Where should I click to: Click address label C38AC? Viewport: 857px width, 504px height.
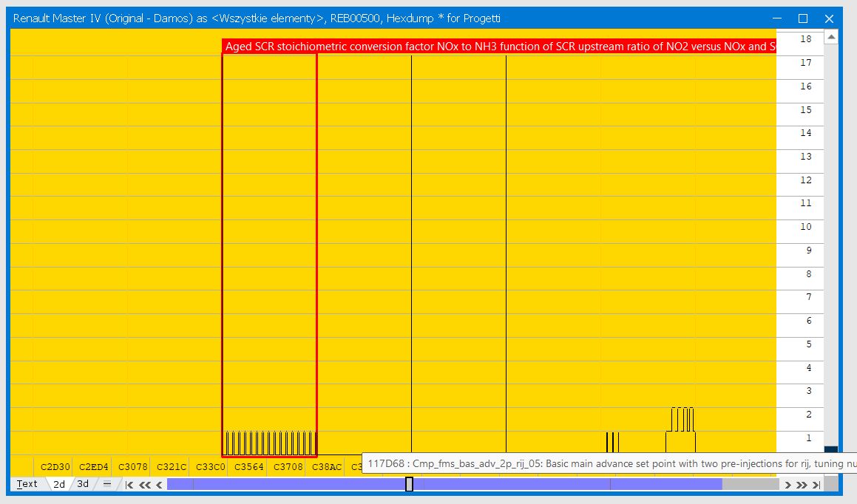tap(327, 467)
